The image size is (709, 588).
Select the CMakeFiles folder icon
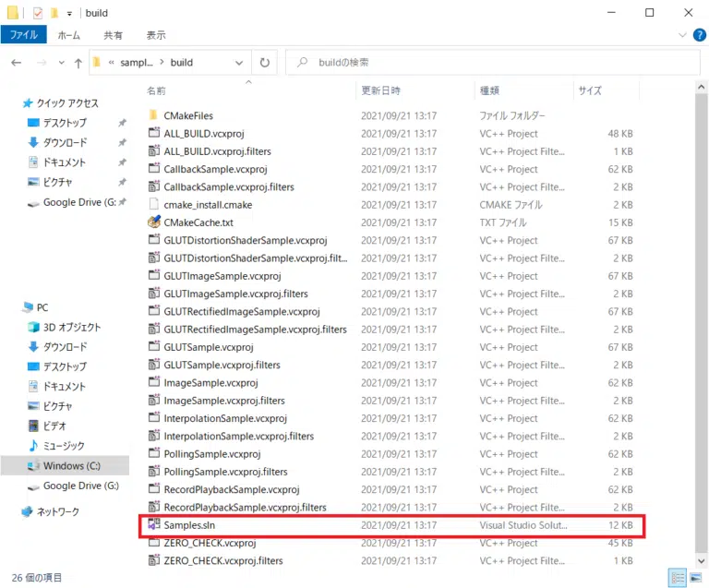tap(154, 115)
